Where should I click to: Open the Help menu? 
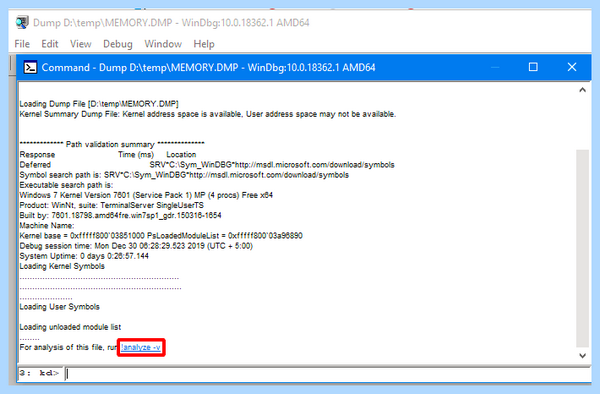click(204, 44)
